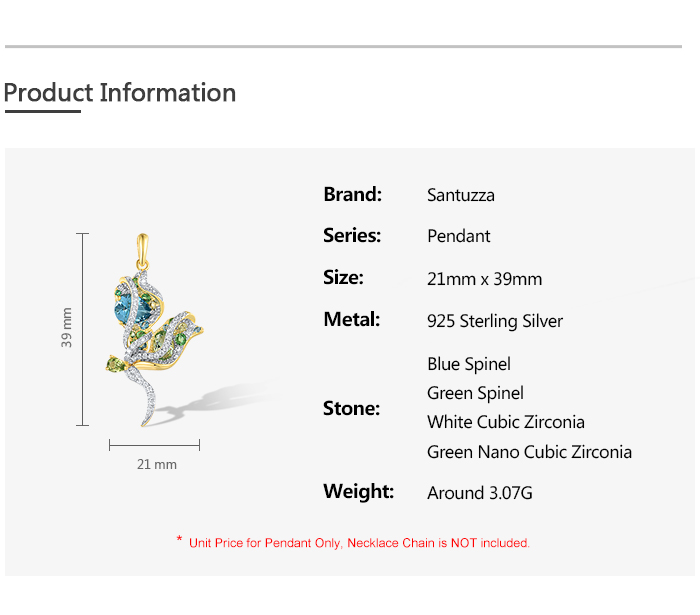Click the Weight label

(358, 491)
